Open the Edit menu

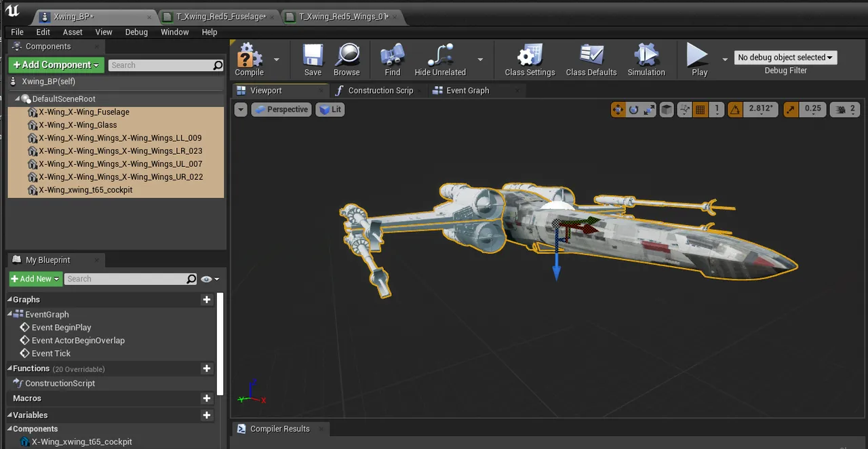pyautogui.click(x=43, y=32)
